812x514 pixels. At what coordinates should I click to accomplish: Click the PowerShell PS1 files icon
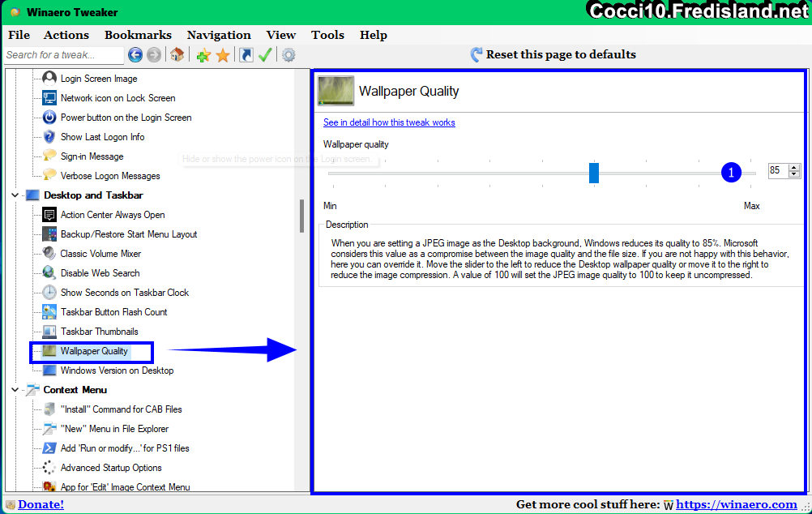coord(49,448)
